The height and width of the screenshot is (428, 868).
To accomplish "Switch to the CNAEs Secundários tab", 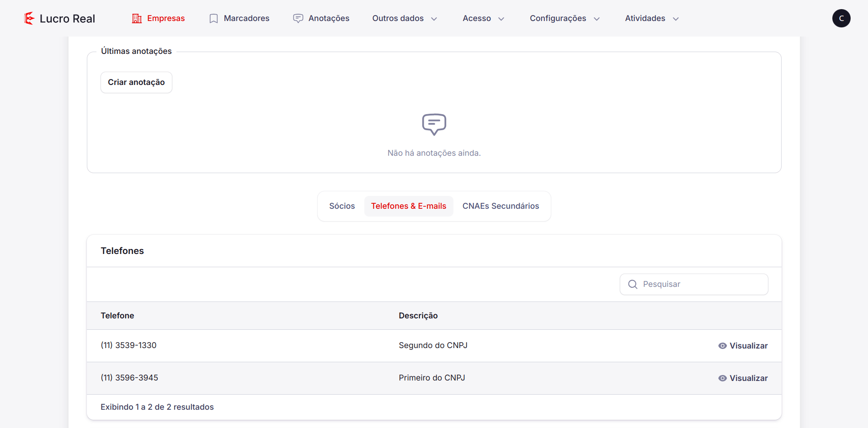I will 501,206.
